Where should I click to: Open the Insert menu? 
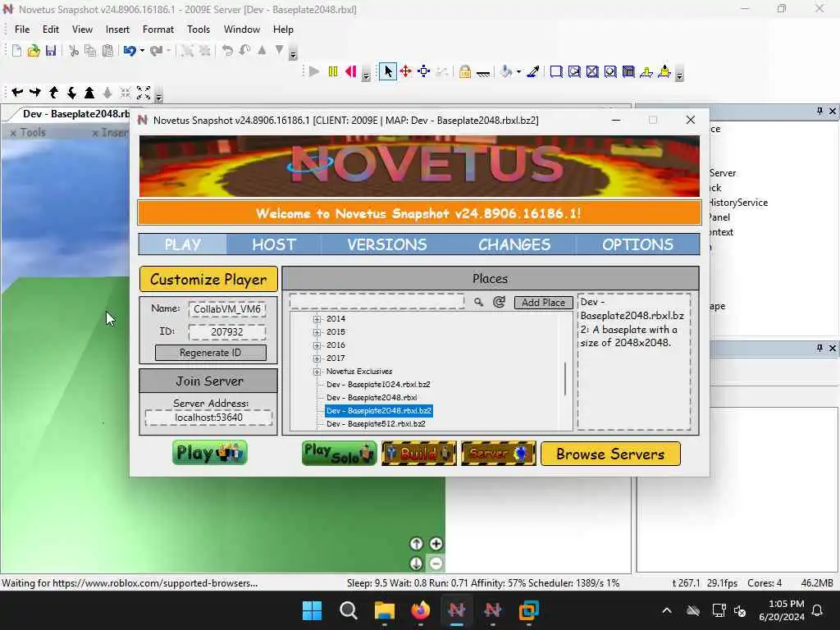117,30
